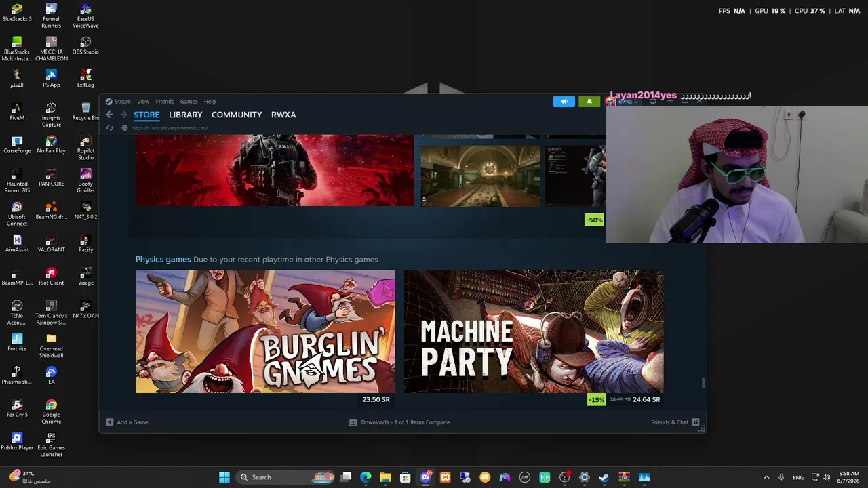Select the EA desktop icon
The height and width of the screenshot is (488, 868).
click(x=52, y=376)
